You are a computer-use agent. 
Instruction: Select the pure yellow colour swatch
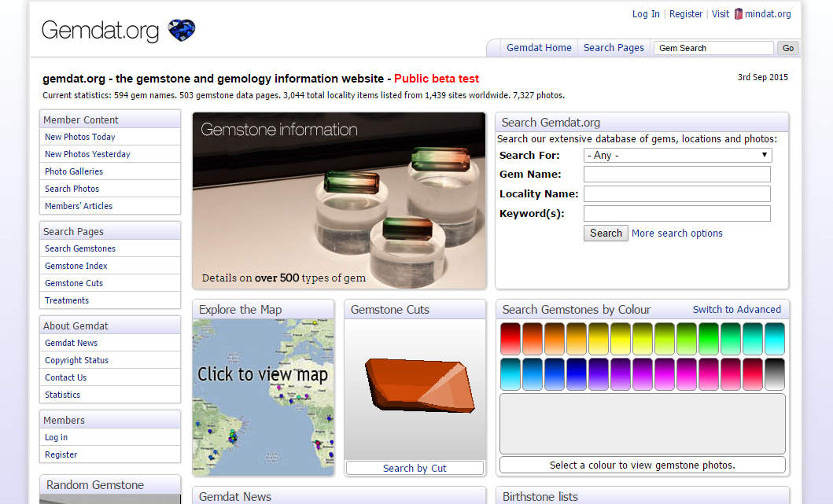(x=621, y=339)
